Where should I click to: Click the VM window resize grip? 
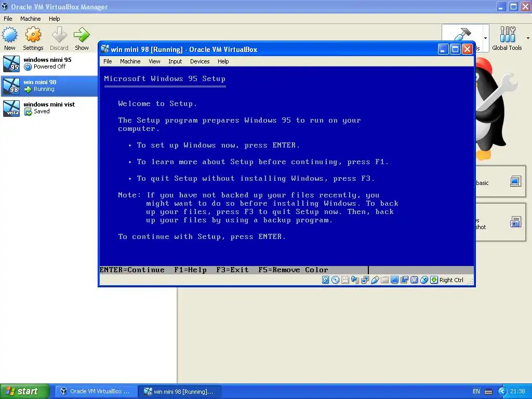click(x=471, y=281)
